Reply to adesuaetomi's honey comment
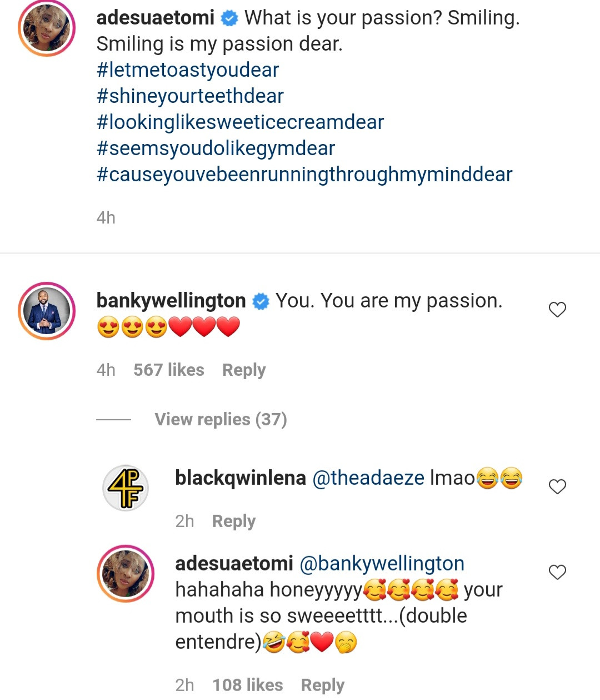Screen dimensions: 600x700 (323, 685)
